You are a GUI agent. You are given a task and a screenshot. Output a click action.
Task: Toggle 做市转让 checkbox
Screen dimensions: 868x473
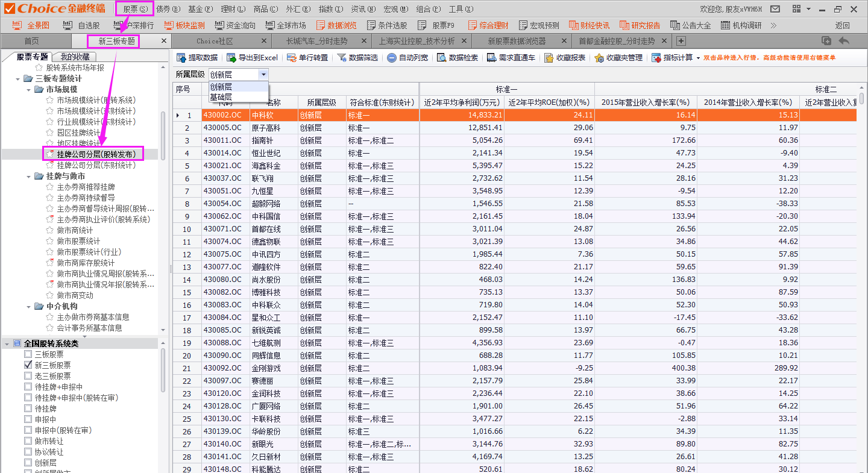28,441
